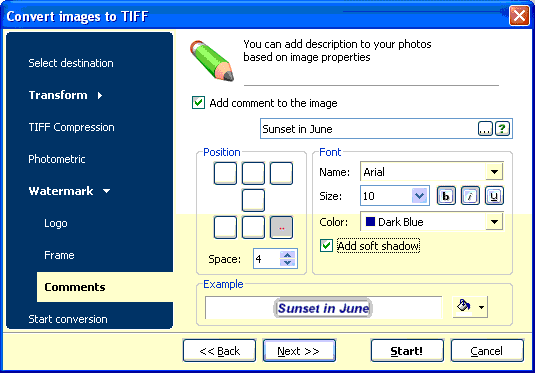The image size is (535, 373).
Task: Open the Logo watermark page
Action: [x=56, y=223]
